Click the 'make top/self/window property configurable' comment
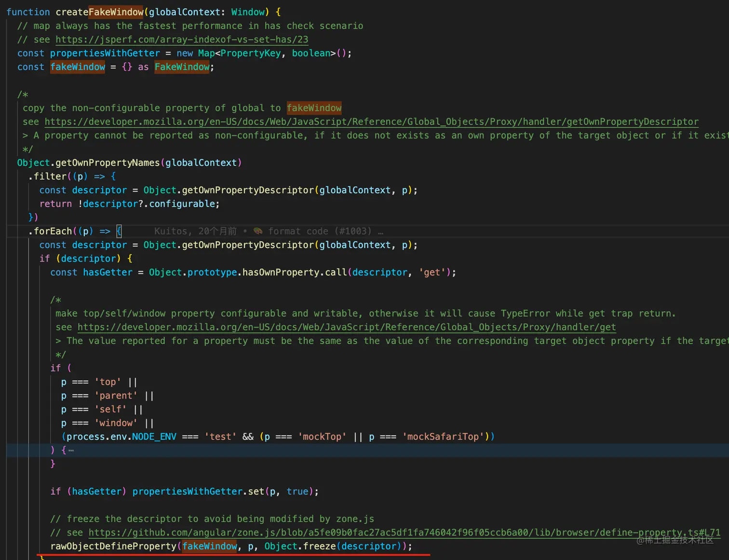The height and width of the screenshot is (560, 729). (365, 314)
